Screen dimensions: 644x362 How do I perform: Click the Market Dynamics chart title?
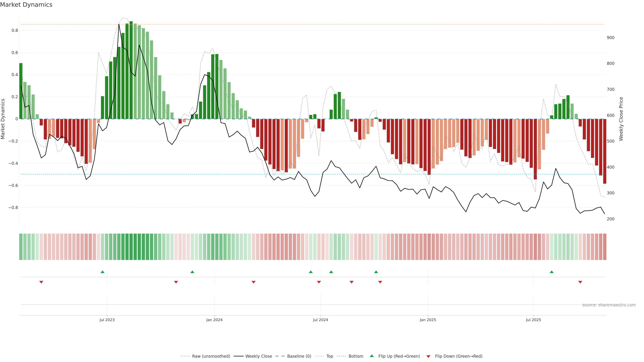[x=26, y=5]
